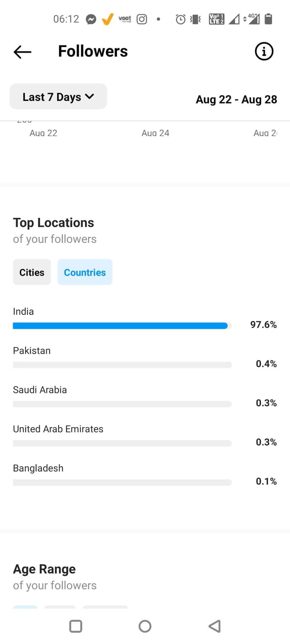The height and width of the screenshot is (644, 290).
Task: Tap the Aug 22 - Aug 28 date range
Action: click(236, 99)
